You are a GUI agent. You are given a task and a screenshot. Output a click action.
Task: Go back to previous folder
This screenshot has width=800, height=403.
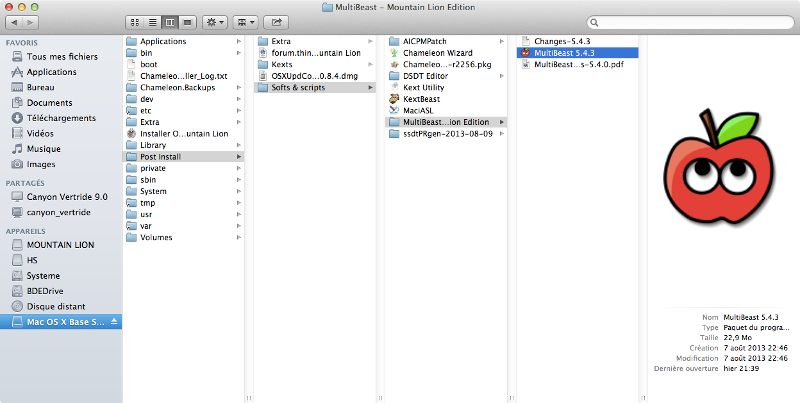[x=13, y=22]
